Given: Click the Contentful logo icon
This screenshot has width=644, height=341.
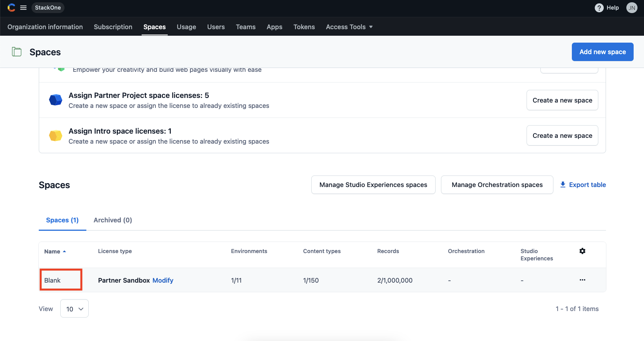Looking at the screenshot, I should click(x=12, y=8).
